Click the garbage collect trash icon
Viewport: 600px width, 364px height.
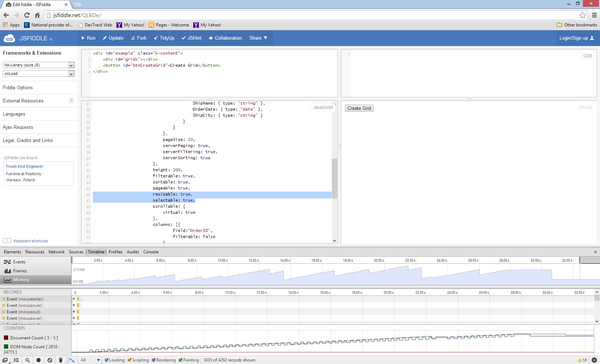coord(61,360)
